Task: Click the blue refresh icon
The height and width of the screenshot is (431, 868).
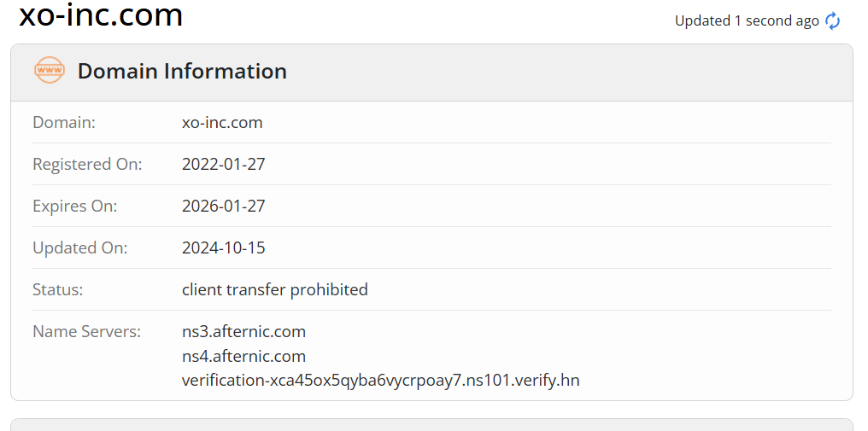Action: pos(833,21)
